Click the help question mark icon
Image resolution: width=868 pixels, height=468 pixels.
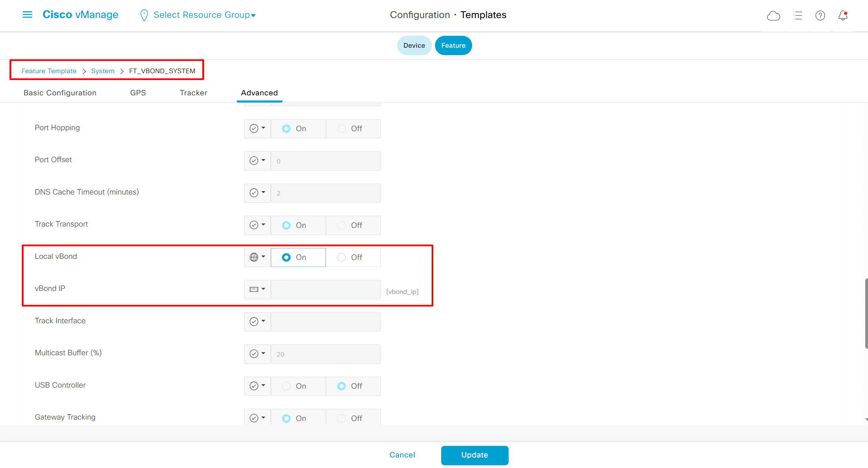[820, 16]
